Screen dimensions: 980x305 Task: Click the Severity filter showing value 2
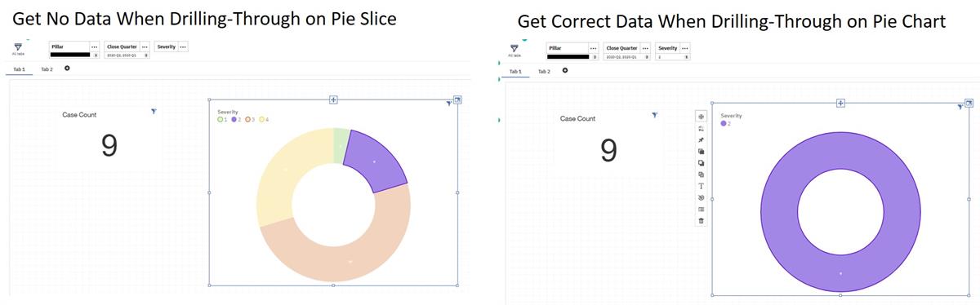(674, 52)
